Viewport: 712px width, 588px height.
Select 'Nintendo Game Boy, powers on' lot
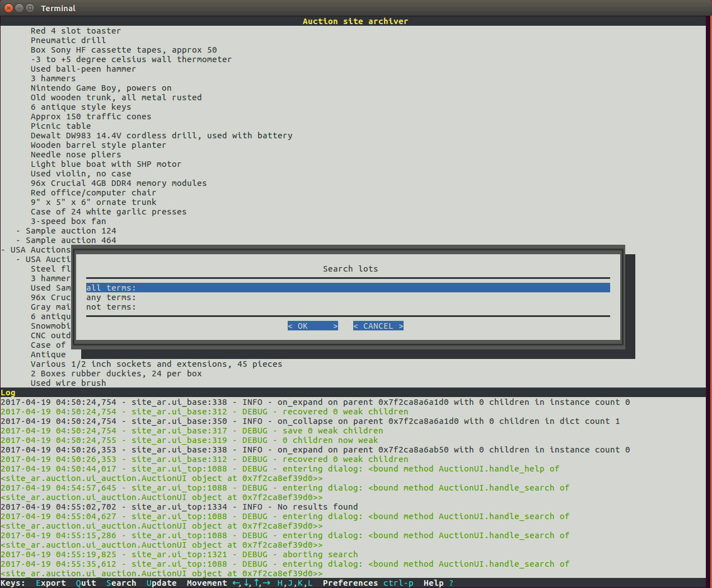[x=101, y=88]
